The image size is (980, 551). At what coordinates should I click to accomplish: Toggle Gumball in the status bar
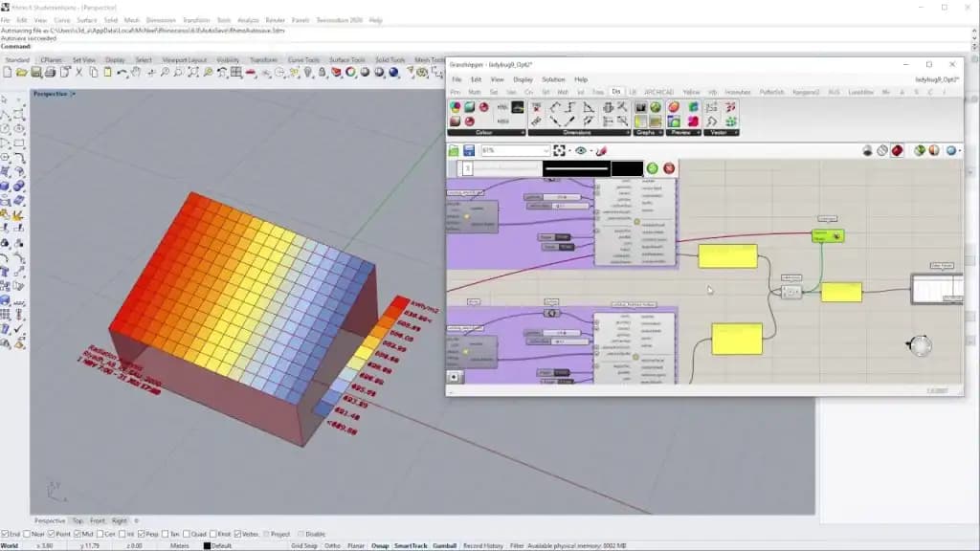(444, 545)
